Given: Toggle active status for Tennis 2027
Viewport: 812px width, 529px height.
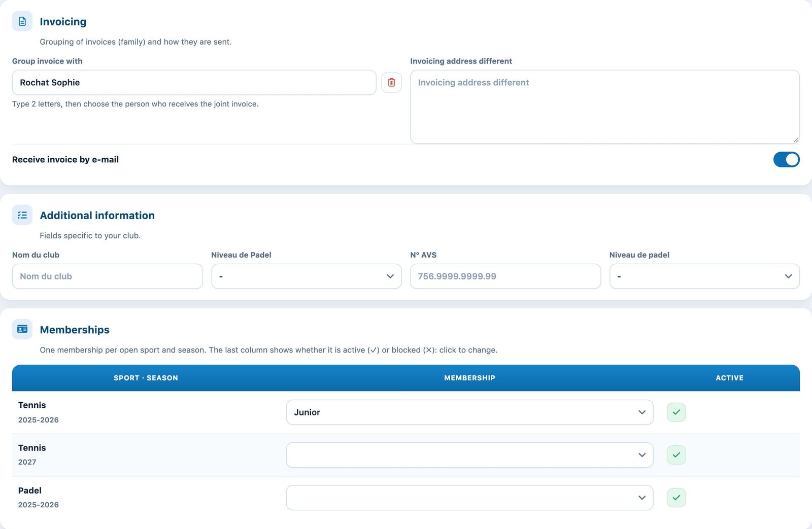Looking at the screenshot, I should click(x=676, y=455).
